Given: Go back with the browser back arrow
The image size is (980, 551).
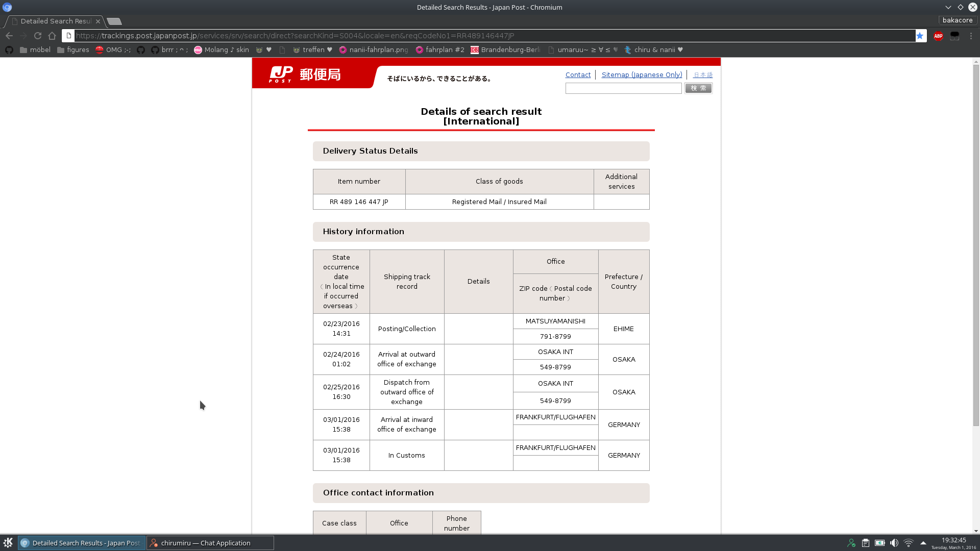Looking at the screenshot, I should click(x=9, y=36).
